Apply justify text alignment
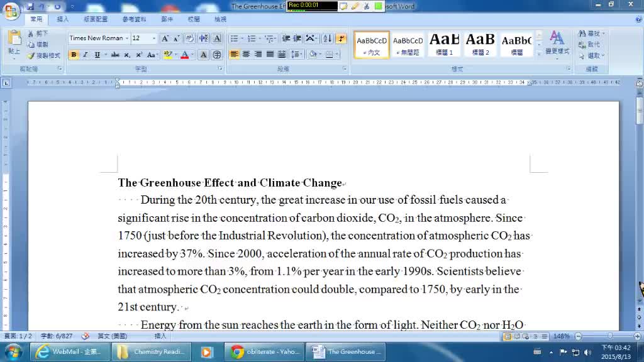The width and height of the screenshot is (644, 362). point(270,54)
